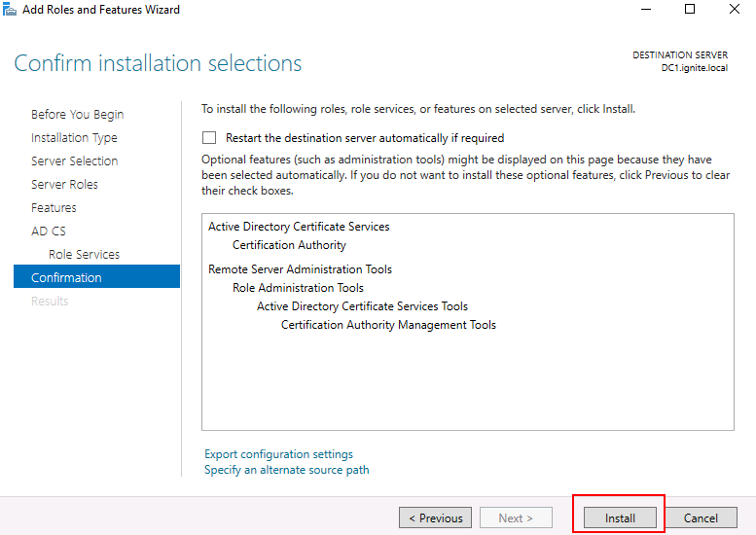The height and width of the screenshot is (535, 756).
Task: Minimize the wizard window
Action: 646,9
